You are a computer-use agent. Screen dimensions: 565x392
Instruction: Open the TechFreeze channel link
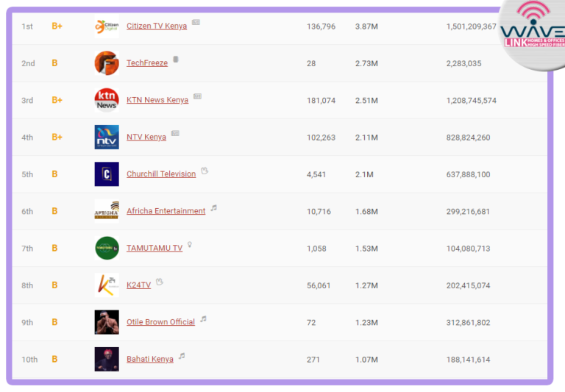(147, 63)
